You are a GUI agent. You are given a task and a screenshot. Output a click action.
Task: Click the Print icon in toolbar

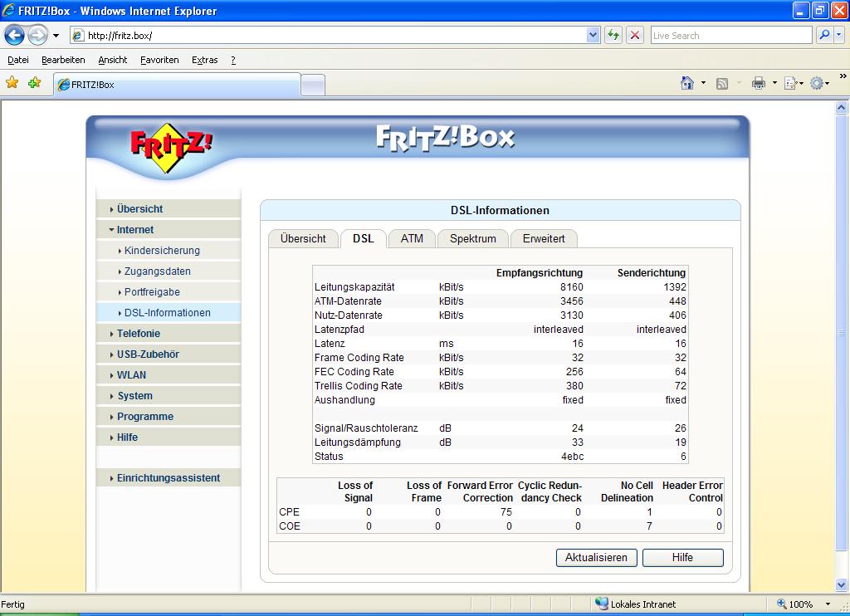click(758, 83)
